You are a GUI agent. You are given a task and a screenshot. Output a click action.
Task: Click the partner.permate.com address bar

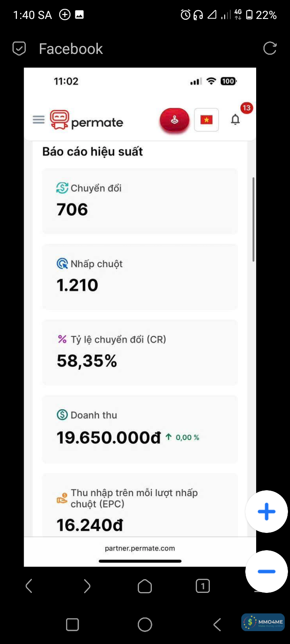click(x=140, y=548)
